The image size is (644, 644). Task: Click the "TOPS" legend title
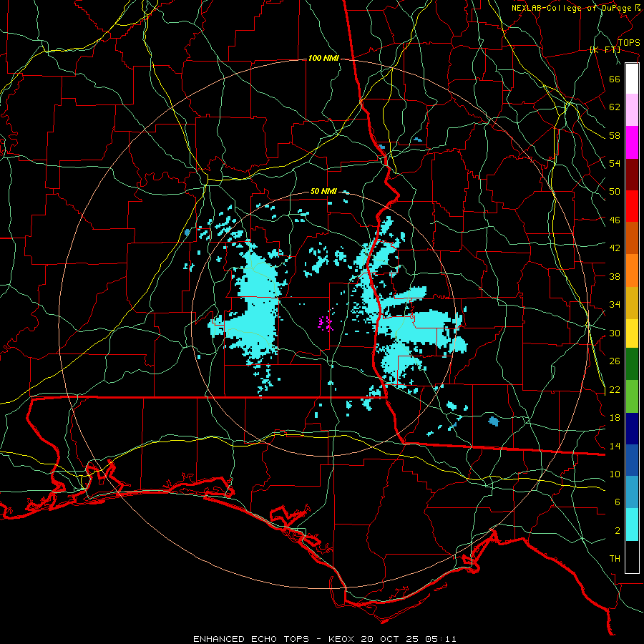point(629,42)
